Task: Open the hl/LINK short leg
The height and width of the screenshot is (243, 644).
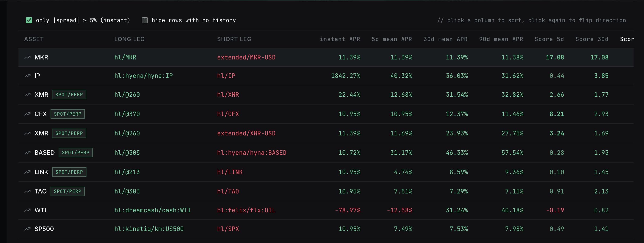Action: pos(230,172)
